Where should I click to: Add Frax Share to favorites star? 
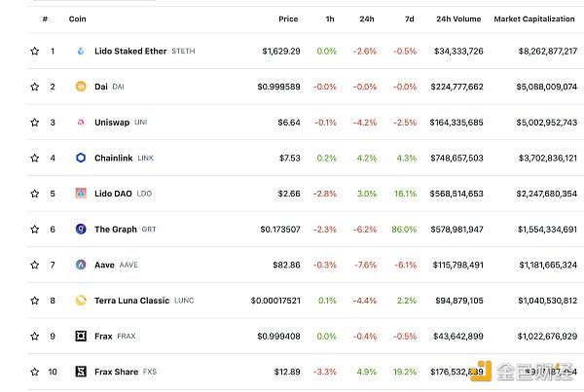pos(35,372)
